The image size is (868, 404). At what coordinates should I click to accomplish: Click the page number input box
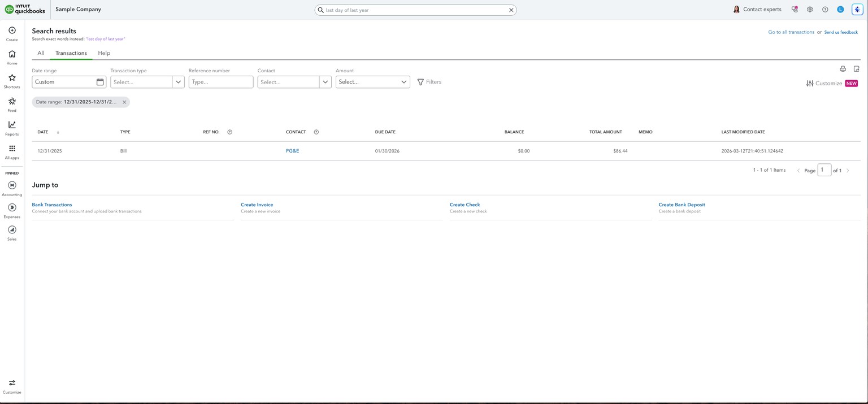[824, 170]
